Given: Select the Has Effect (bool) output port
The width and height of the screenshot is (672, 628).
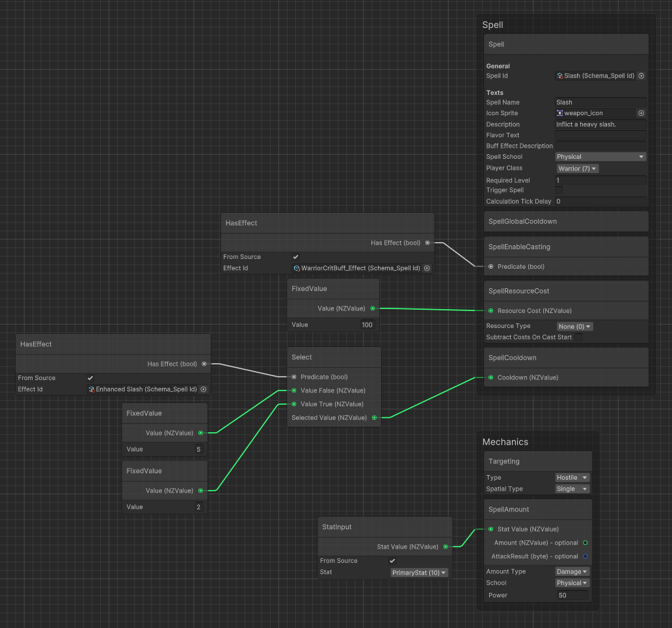Looking at the screenshot, I should [428, 241].
